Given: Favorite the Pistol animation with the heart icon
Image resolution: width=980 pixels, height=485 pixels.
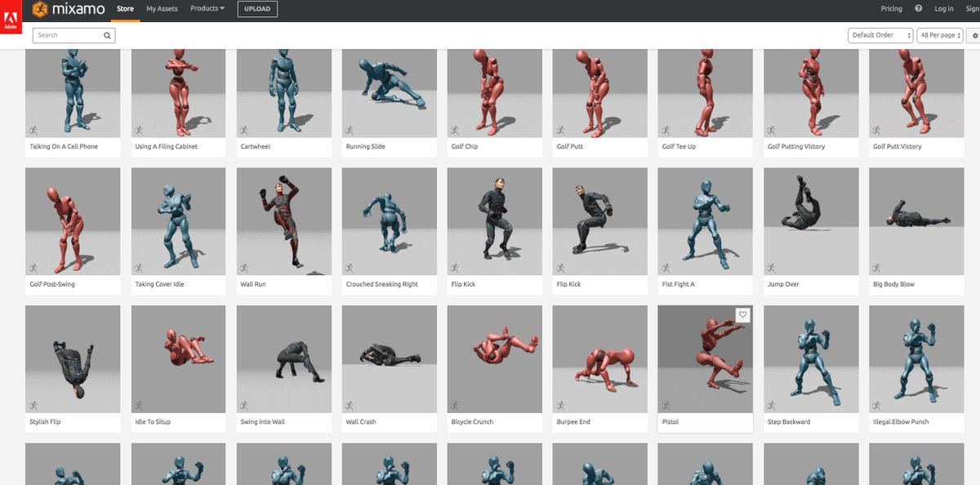Looking at the screenshot, I should (742, 314).
